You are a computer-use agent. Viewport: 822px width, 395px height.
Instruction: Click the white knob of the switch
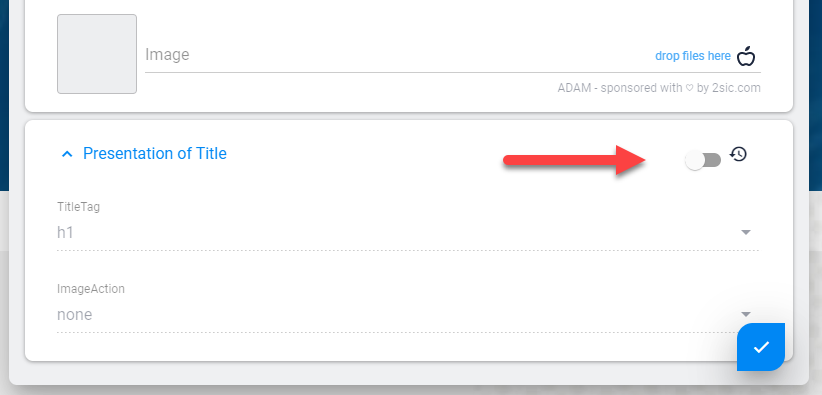pyautogui.click(x=695, y=161)
